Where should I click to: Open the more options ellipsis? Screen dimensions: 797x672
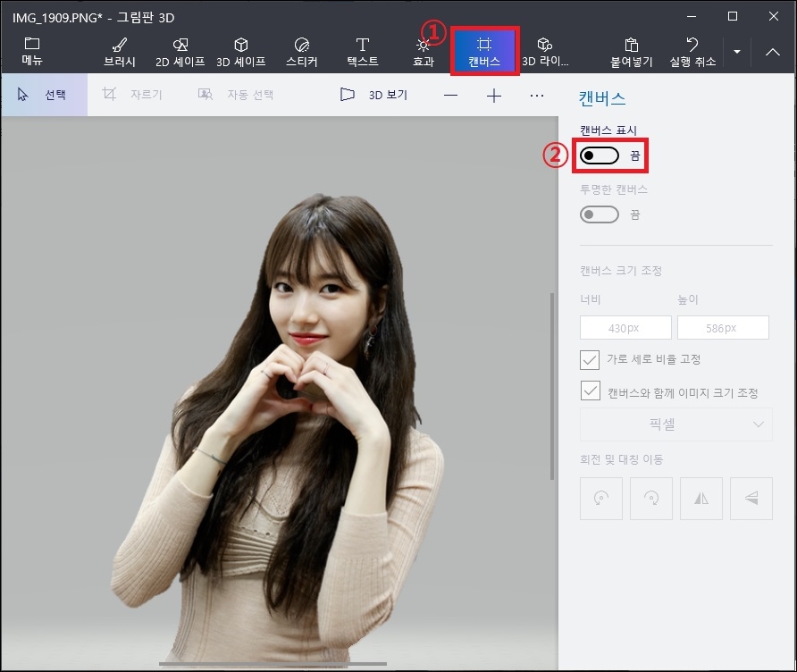537,95
